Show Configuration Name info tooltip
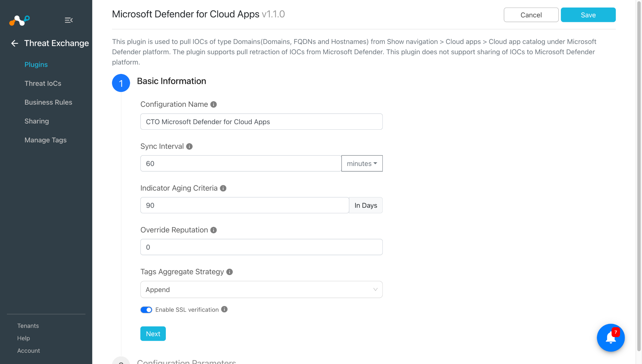This screenshot has height=364, width=642. (213, 104)
